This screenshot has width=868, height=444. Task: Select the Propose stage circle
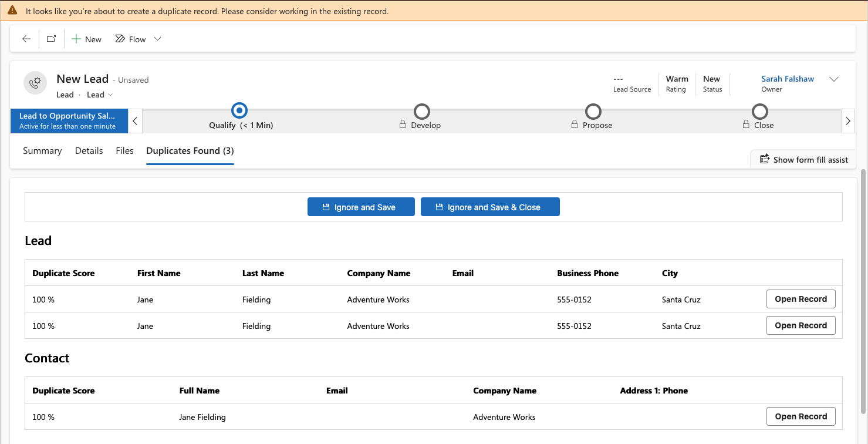pyautogui.click(x=593, y=111)
